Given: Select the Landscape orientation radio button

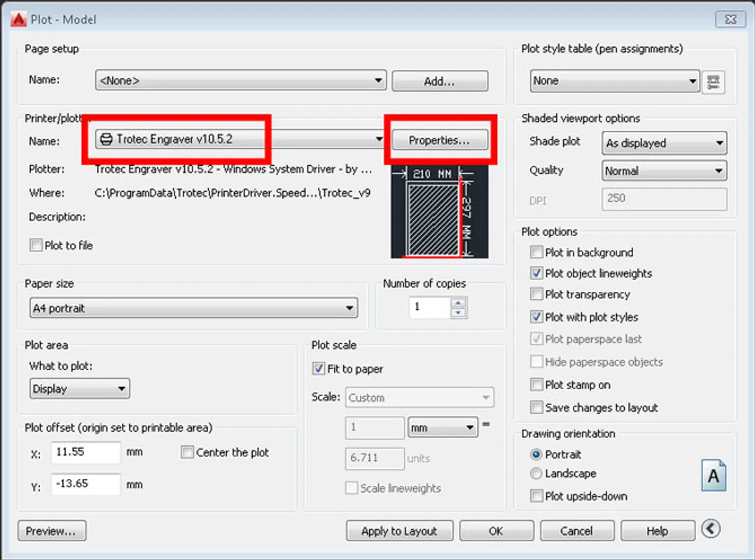Looking at the screenshot, I should pyautogui.click(x=536, y=474).
